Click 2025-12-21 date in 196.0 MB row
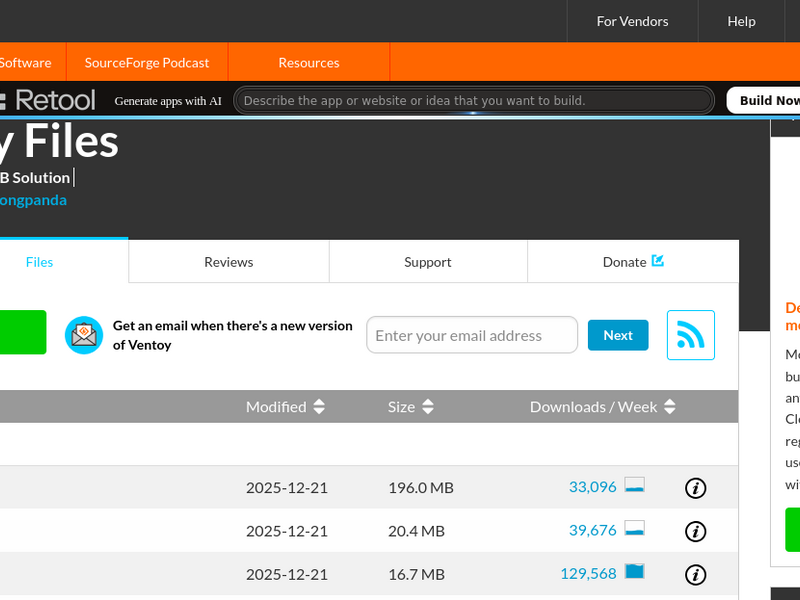Image resolution: width=800 pixels, height=600 pixels. click(287, 488)
